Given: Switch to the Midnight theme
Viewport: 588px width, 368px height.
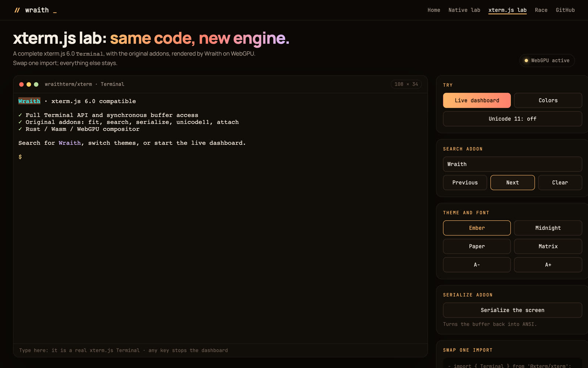Looking at the screenshot, I should tap(548, 228).
